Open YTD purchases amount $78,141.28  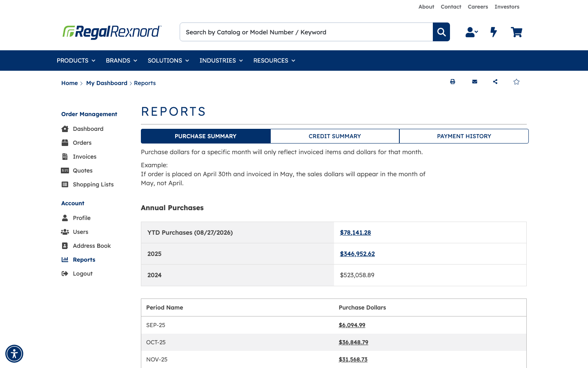pyautogui.click(x=355, y=233)
